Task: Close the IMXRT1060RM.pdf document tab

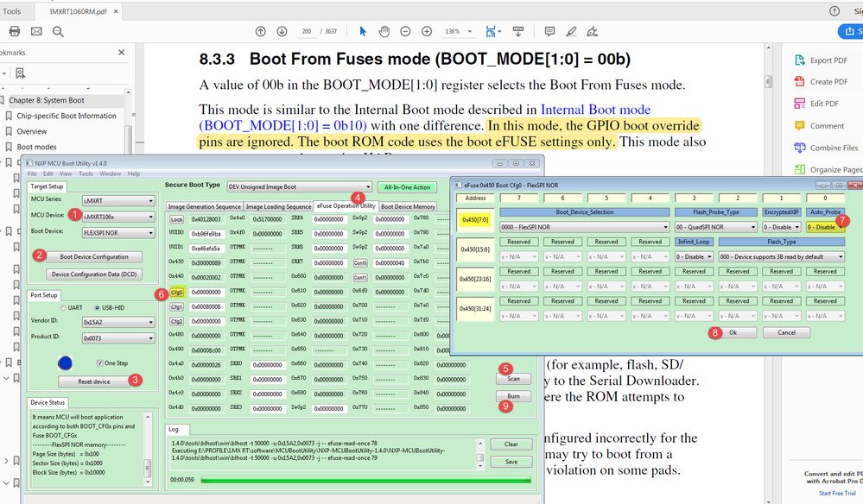Action: coord(116,11)
